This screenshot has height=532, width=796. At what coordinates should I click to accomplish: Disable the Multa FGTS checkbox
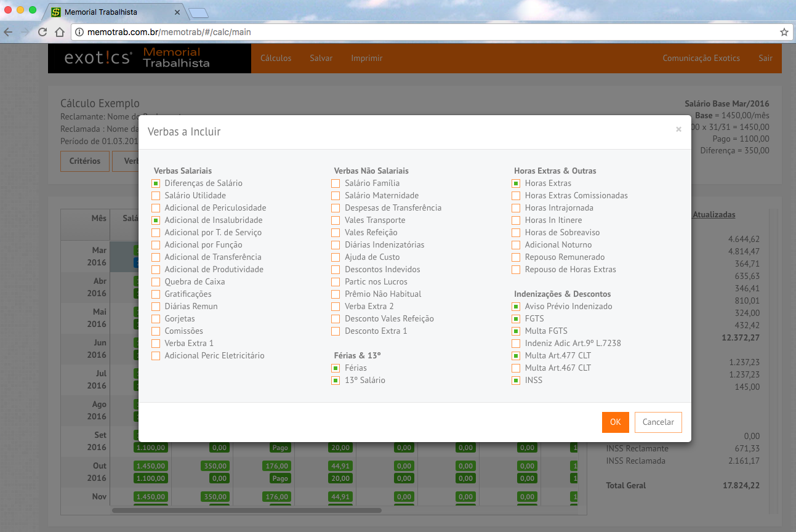[x=516, y=331]
